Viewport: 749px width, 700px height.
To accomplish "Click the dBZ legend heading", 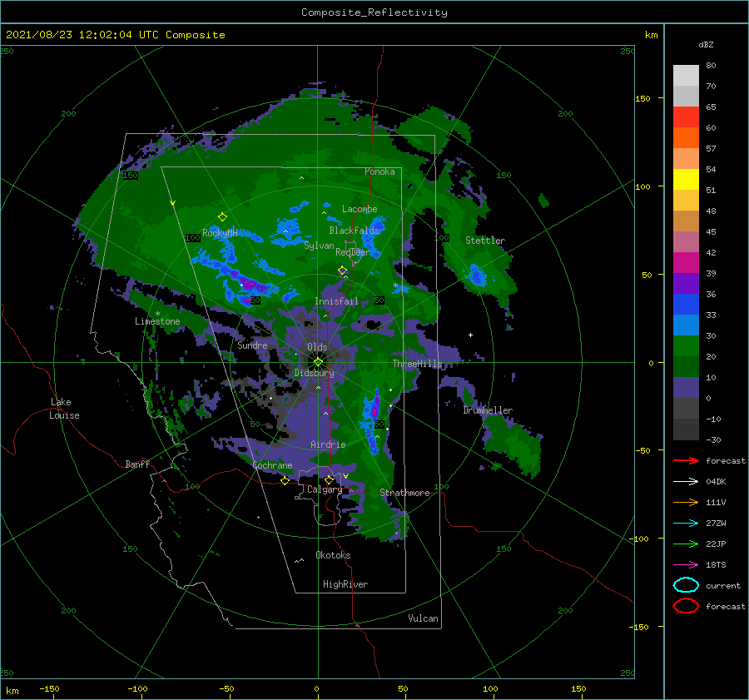I will [706, 44].
